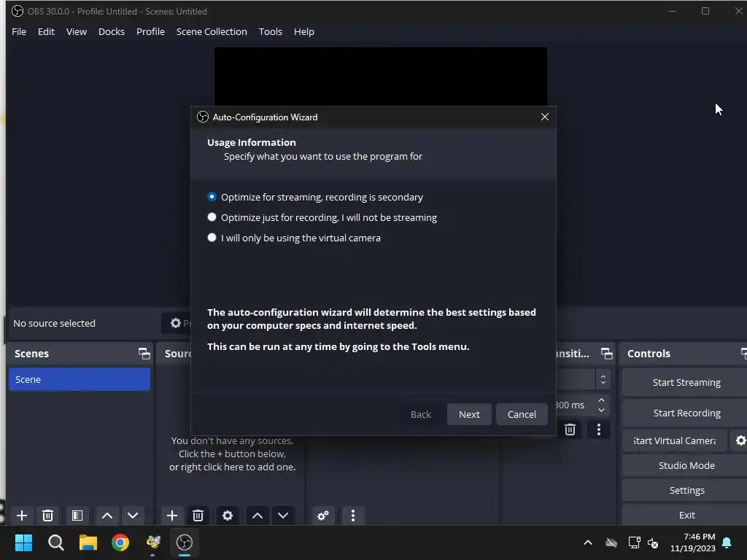Click the black preview canvas
Image resolution: width=747 pixels, height=560 pixels.
click(x=380, y=76)
